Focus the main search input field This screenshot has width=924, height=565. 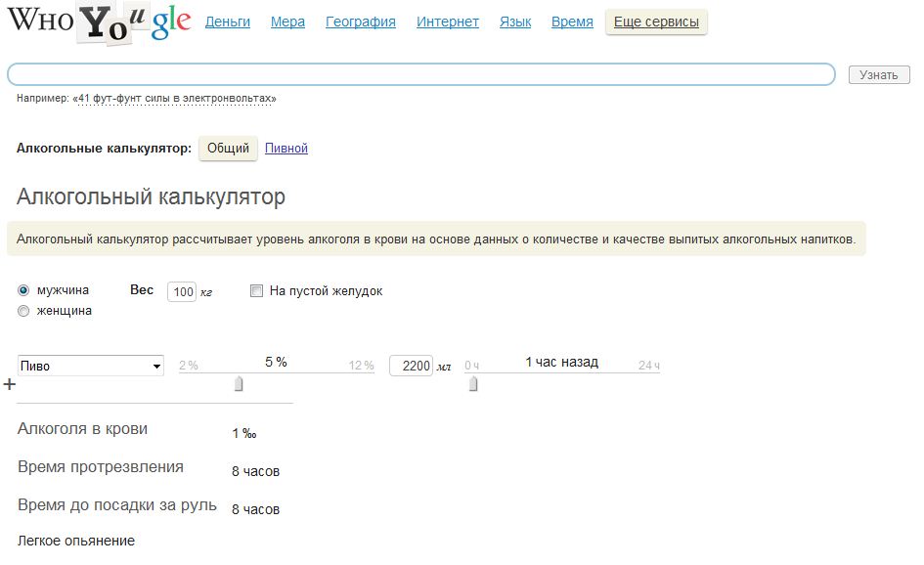tap(420, 74)
